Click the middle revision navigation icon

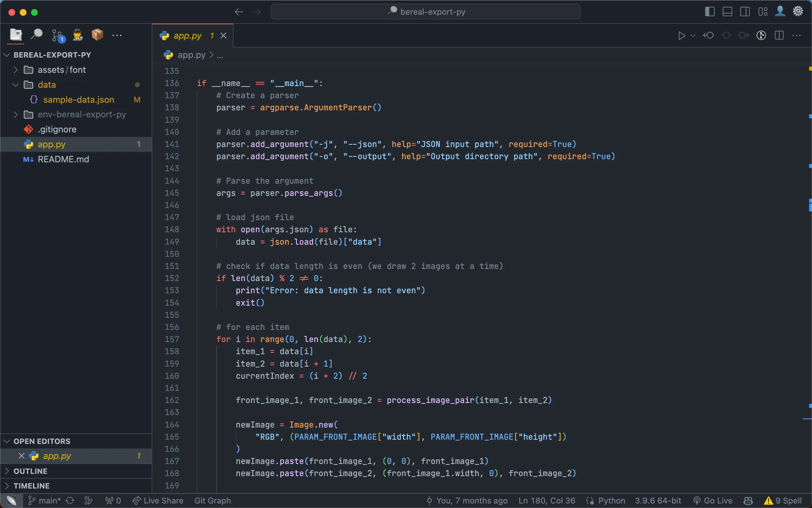[727, 35]
